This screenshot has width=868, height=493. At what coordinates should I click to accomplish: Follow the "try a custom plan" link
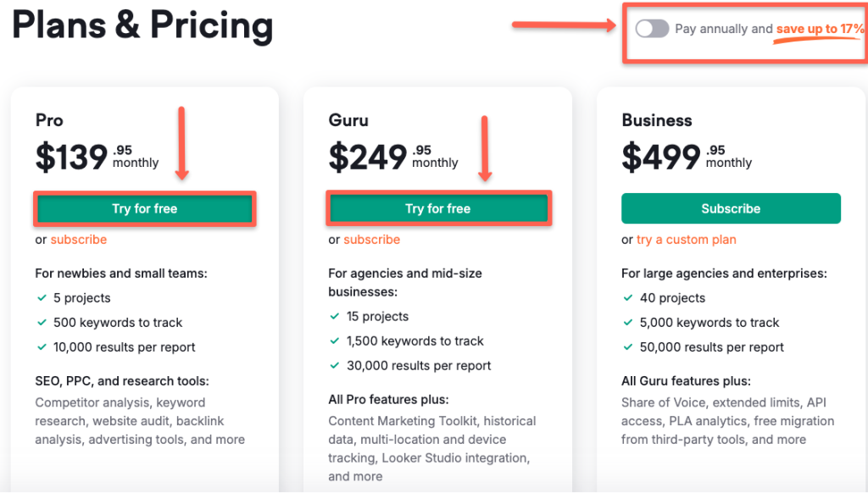coord(686,240)
